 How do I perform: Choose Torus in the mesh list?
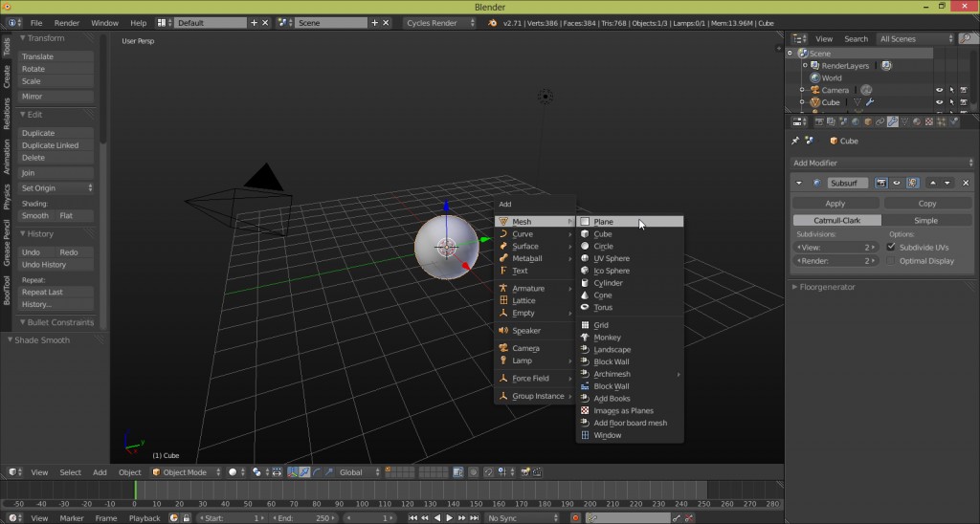click(x=602, y=307)
